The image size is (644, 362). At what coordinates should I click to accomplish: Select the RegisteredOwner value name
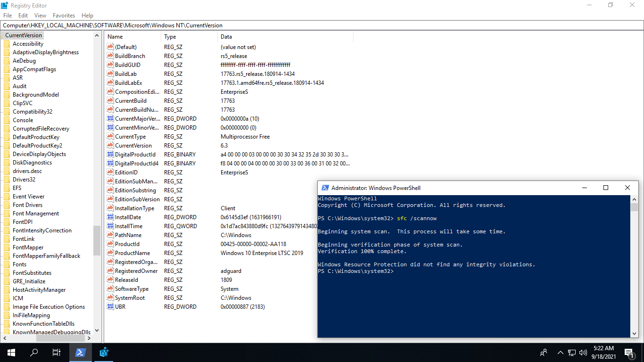(x=136, y=271)
